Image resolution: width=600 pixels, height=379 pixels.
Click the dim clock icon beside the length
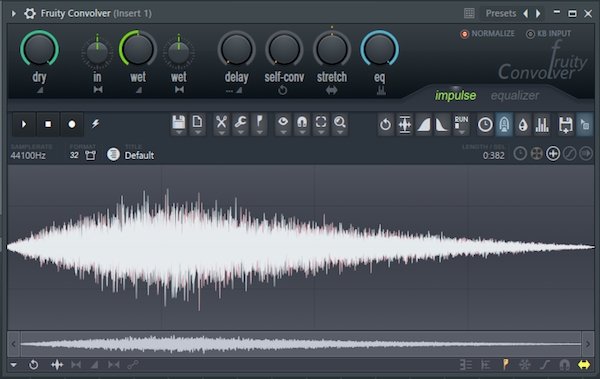click(520, 154)
